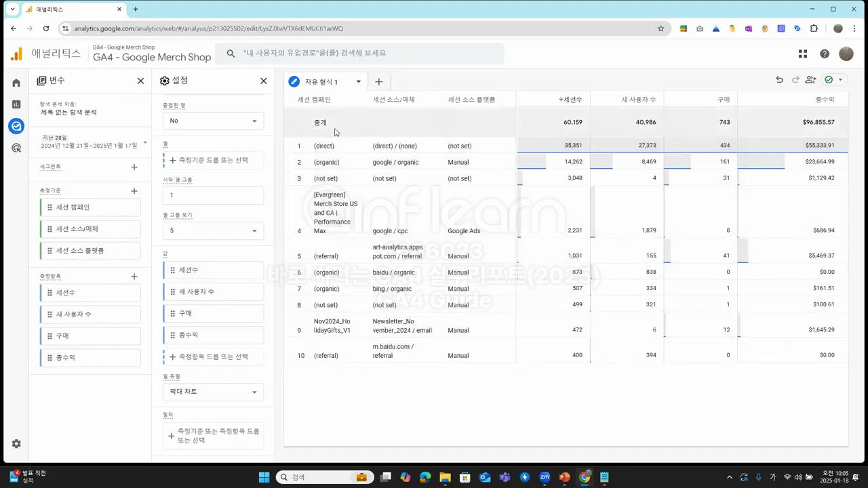
Task: Click the Analytics search bar
Action: coord(359,53)
